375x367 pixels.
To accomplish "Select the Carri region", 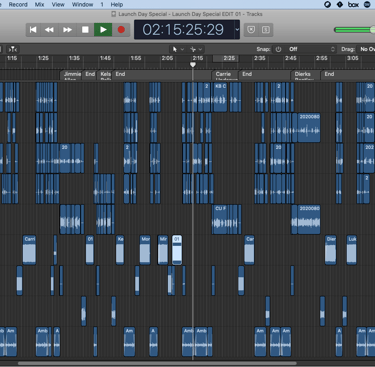I will point(29,250).
